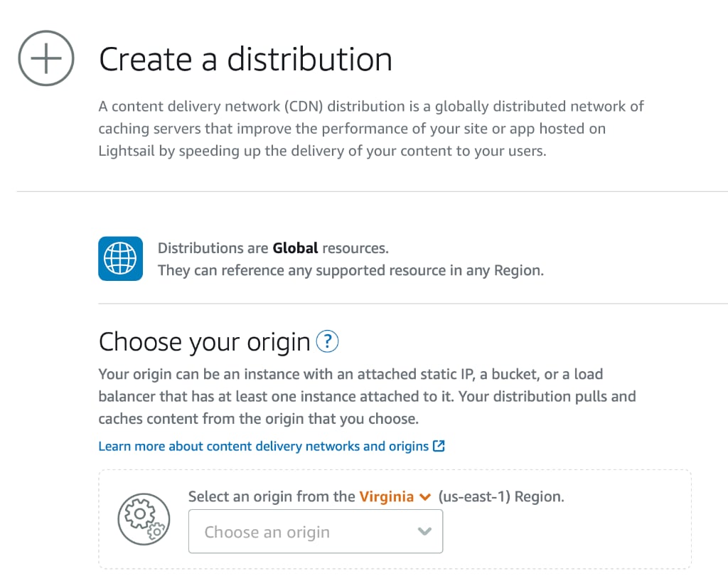Click the gears icon in the origin selection box
The image size is (728, 586).
point(144,519)
